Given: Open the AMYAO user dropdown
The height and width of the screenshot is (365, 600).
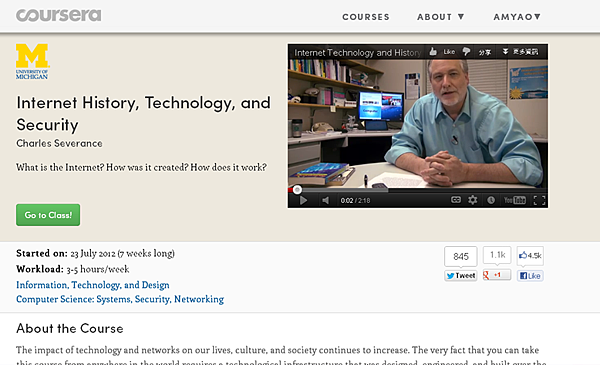Looking at the screenshot, I should pos(517,17).
